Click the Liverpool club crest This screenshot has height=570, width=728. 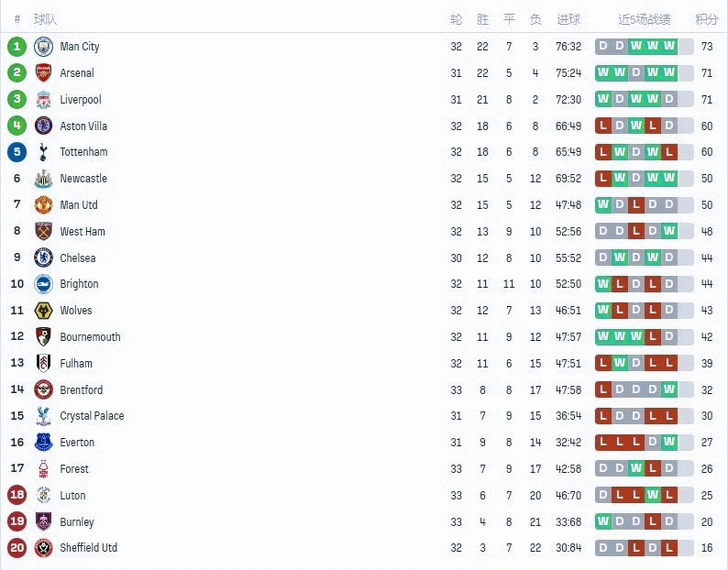(x=43, y=99)
